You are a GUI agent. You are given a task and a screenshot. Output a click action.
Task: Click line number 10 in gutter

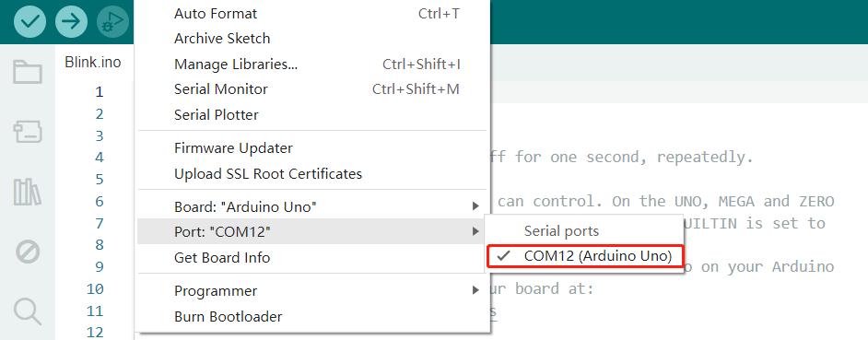tap(95, 289)
